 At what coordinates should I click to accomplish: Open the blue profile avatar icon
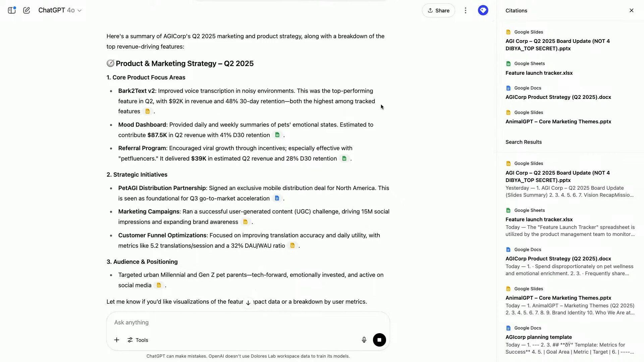(x=483, y=10)
